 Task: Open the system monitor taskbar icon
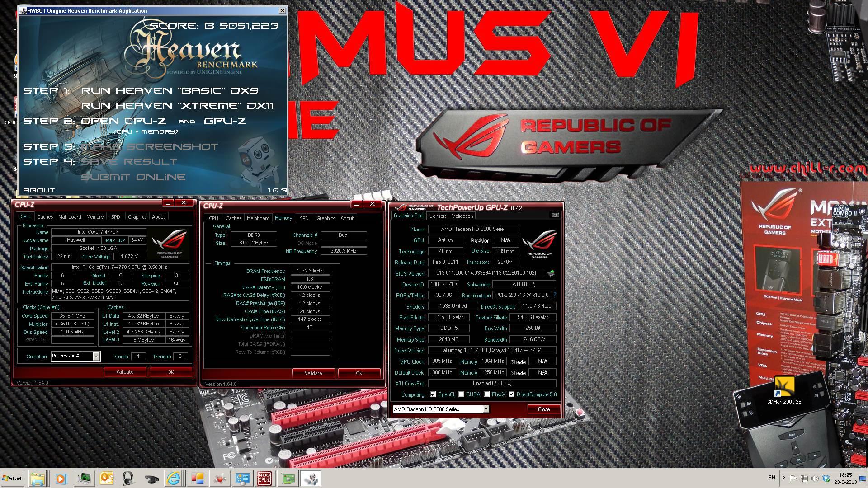pos(84,478)
